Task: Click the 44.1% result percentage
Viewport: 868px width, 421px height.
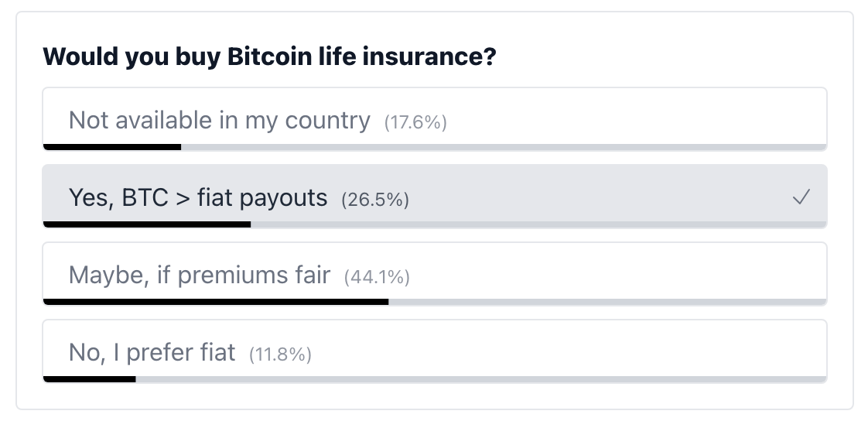Action: click(377, 277)
